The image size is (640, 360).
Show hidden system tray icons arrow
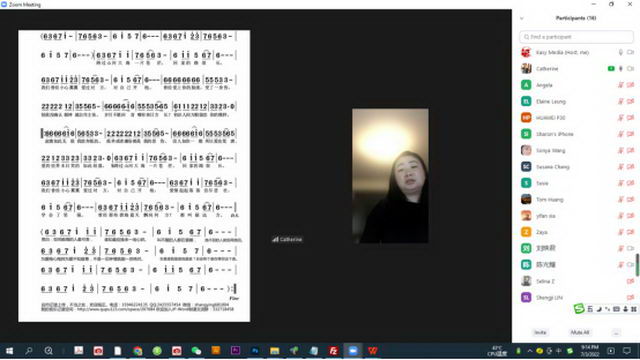click(529, 351)
